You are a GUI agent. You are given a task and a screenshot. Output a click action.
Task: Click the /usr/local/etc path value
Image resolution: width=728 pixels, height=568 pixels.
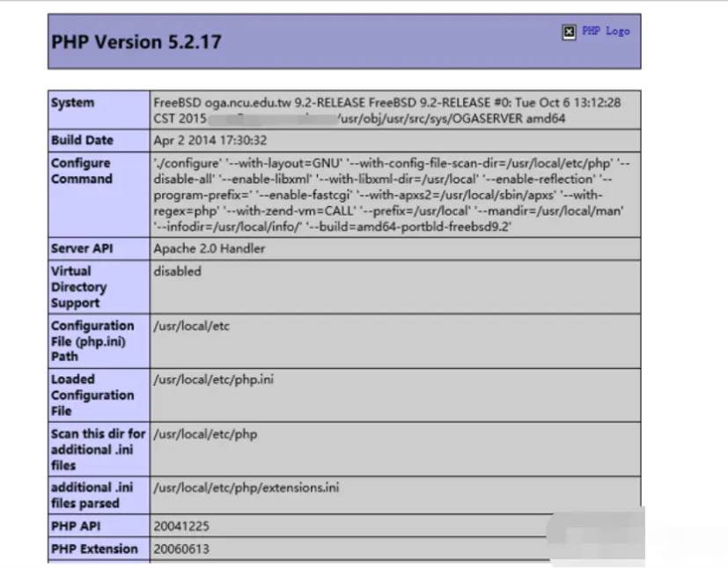[x=191, y=326]
